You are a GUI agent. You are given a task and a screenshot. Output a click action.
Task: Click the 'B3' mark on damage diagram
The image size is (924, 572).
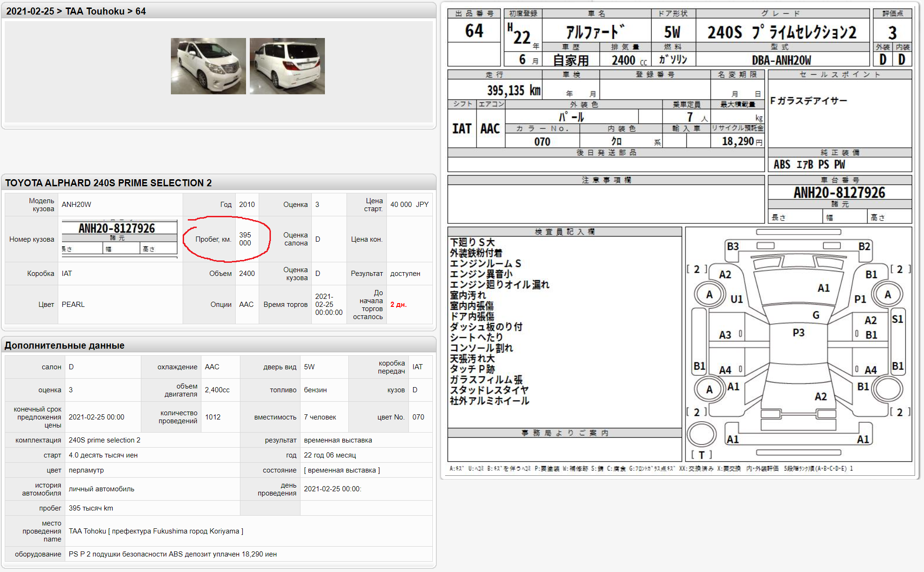732,247
